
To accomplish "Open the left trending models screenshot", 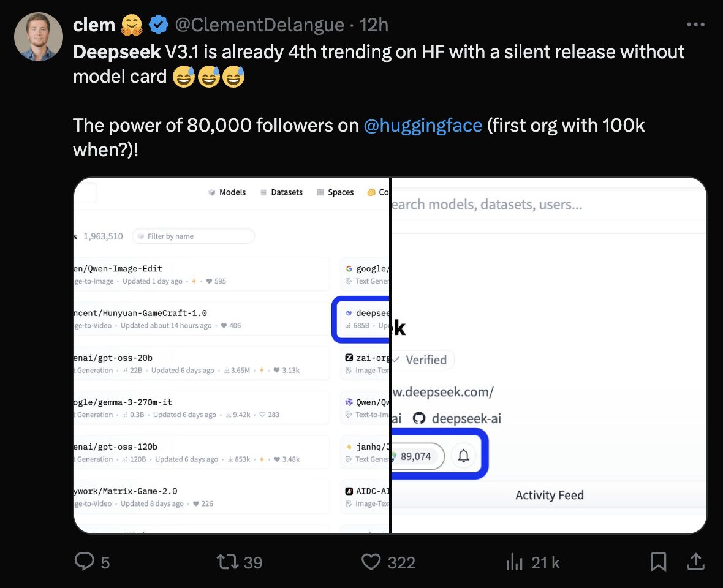I will [232, 355].
